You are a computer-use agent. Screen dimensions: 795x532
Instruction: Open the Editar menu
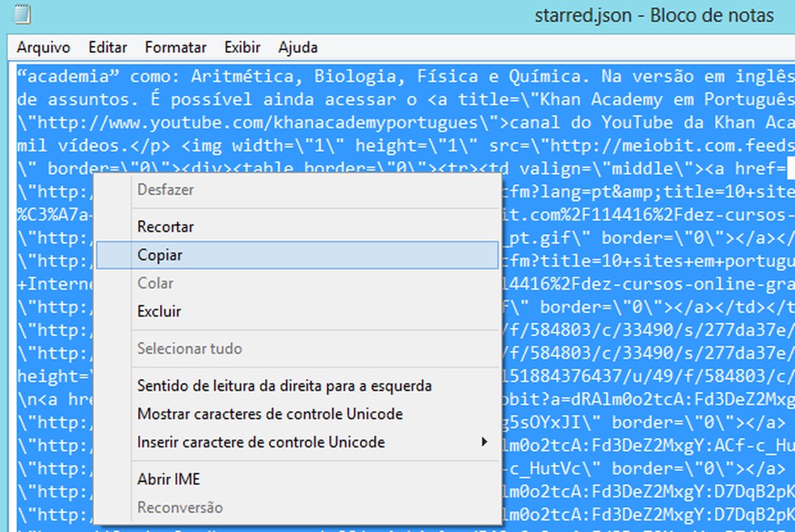[107, 47]
